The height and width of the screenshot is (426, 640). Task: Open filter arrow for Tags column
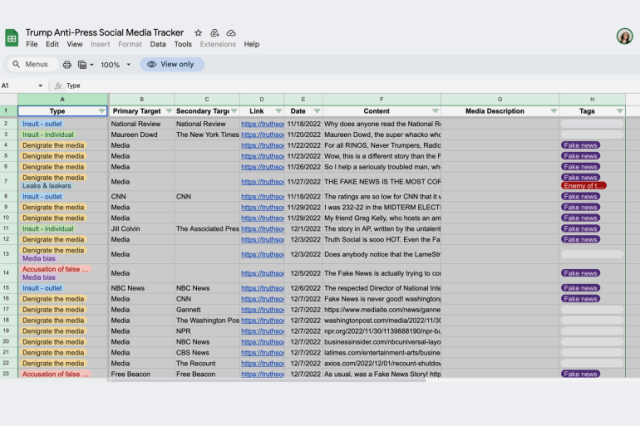(619, 111)
